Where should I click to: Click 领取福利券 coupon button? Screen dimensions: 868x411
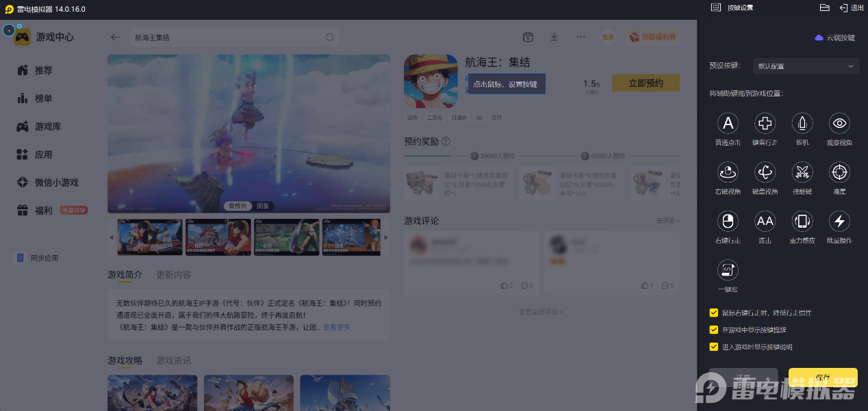[x=653, y=37]
